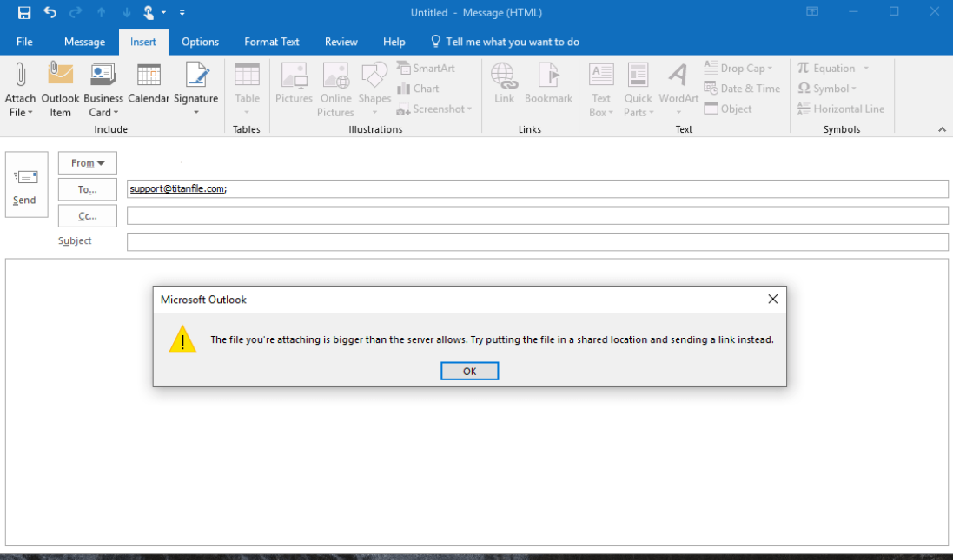Open the Format Text ribbon tab
The height and width of the screenshot is (560, 953).
(x=272, y=41)
